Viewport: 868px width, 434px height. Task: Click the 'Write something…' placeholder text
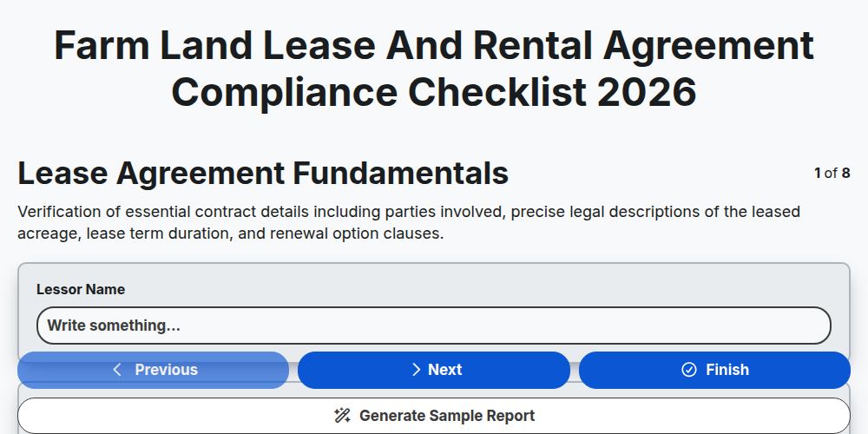114,325
